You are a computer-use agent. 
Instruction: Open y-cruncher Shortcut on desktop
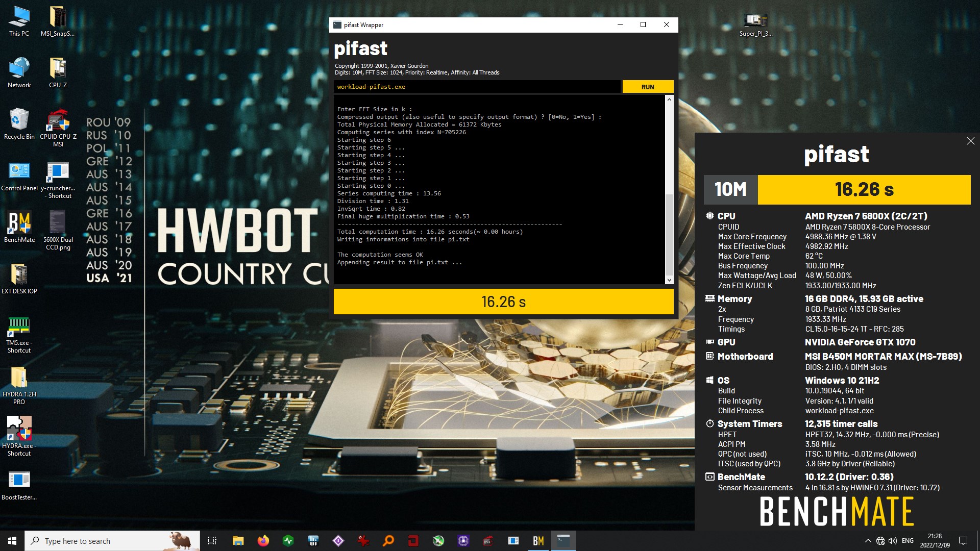point(58,180)
